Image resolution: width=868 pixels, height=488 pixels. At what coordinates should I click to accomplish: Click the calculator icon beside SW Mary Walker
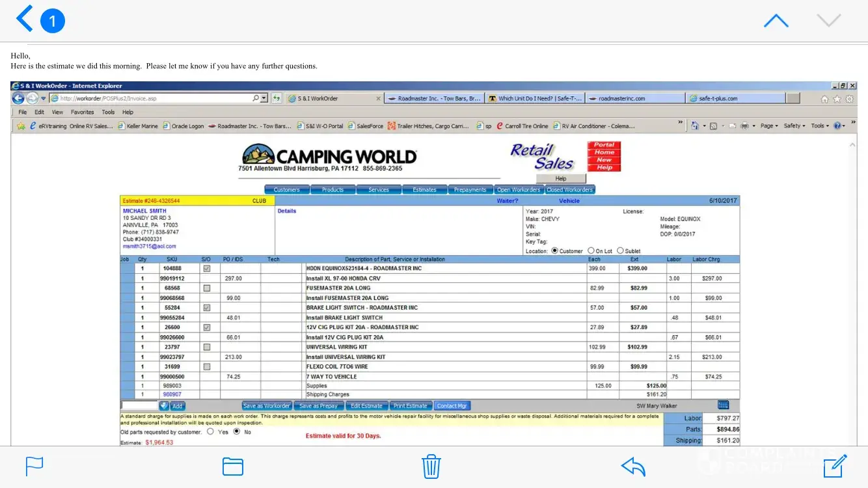tap(723, 405)
